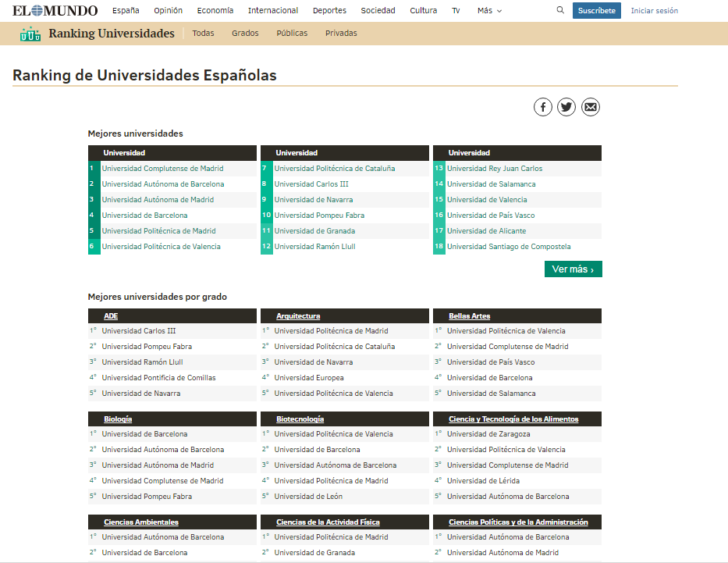
Task: Open Universidad de Granada ranked 11
Action: 314,231
